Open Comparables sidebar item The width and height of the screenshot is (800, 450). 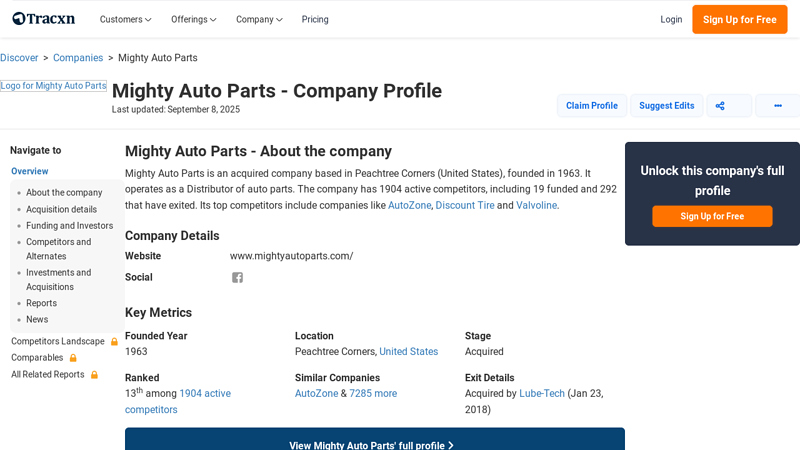point(37,358)
